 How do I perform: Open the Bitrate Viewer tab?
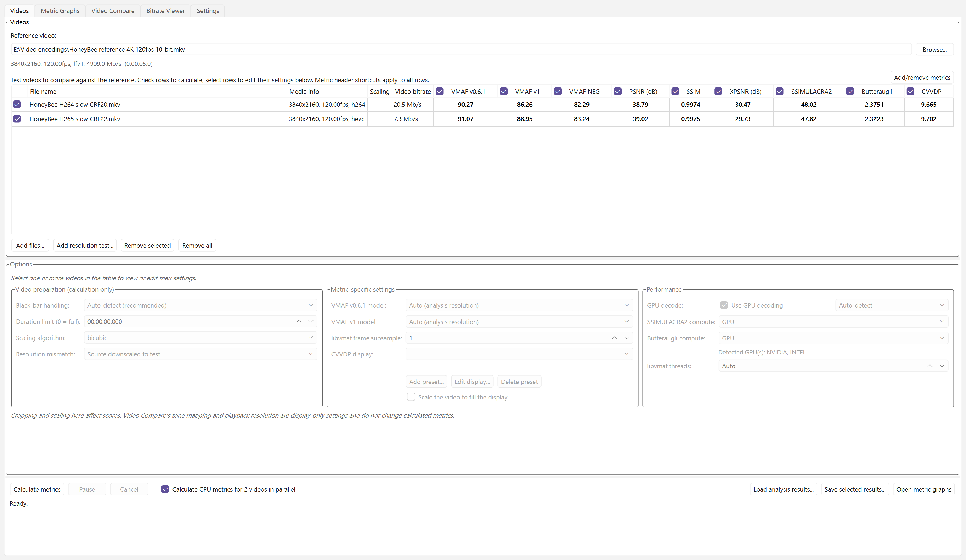tap(166, 11)
